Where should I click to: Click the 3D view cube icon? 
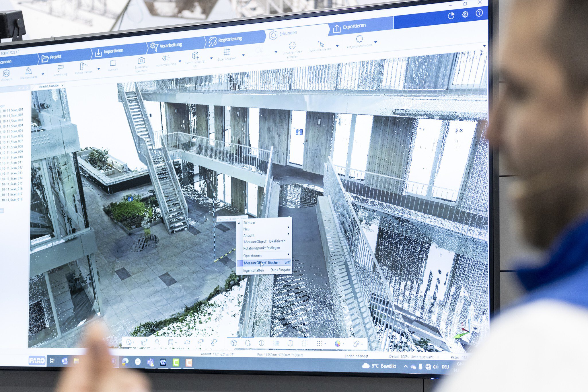click(171, 342)
